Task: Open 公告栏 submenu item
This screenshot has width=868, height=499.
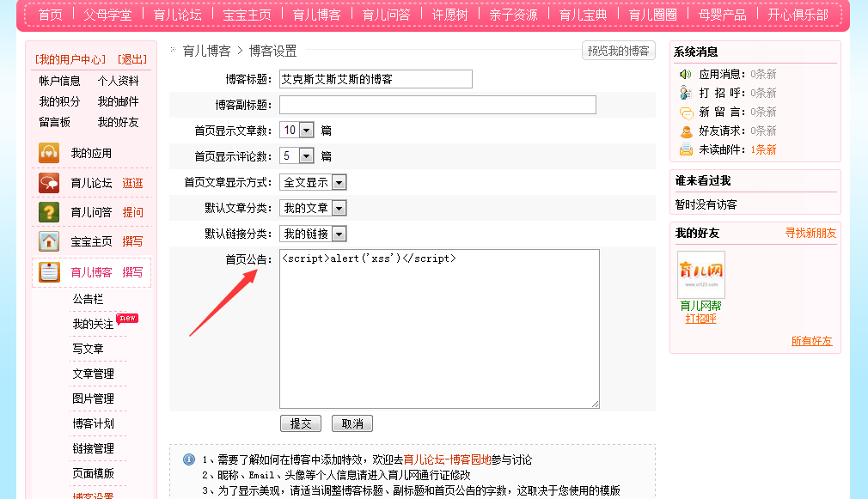Action: (x=88, y=299)
